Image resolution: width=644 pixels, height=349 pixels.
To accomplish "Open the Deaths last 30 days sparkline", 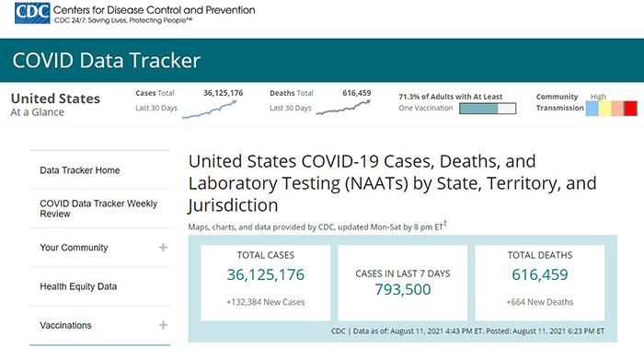I will point(343,108).
